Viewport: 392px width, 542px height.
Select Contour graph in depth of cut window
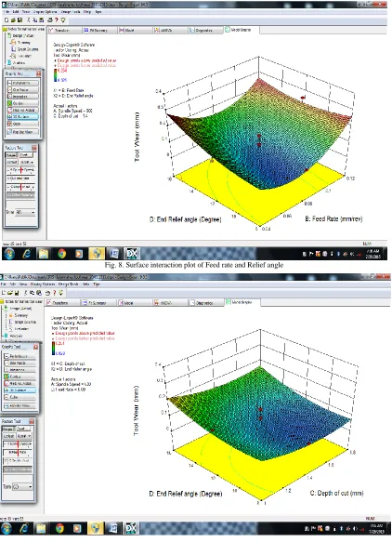pos(20,377)
